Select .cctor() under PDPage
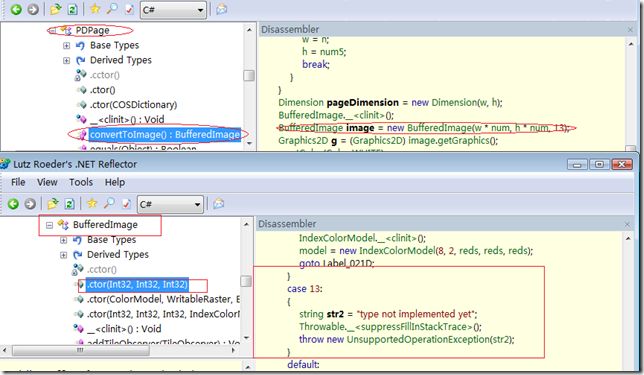The width and height of the screenshot is (644, 375). tap(105, 75)
